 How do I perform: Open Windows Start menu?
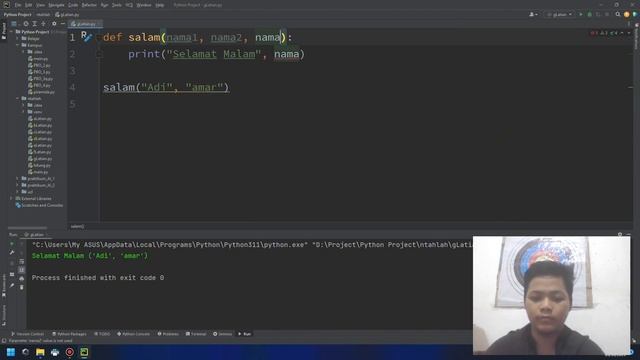click(x=11, y=352)
